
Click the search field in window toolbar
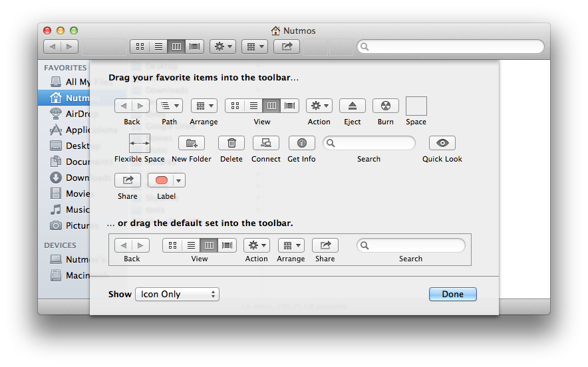(450, 47)
